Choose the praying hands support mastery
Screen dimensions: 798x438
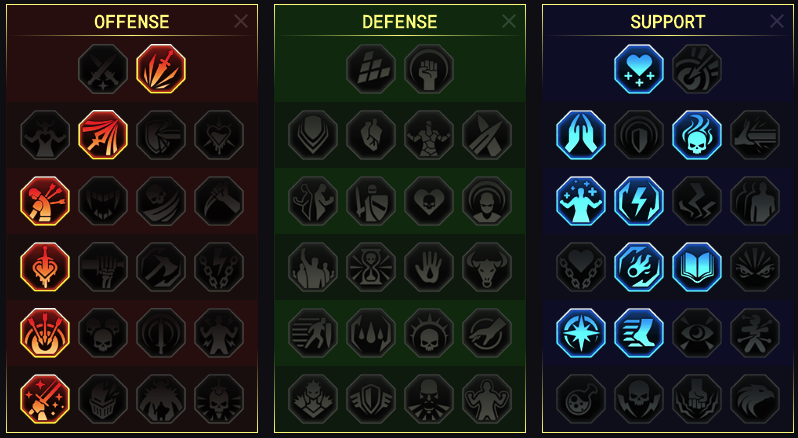click(581, 135)
